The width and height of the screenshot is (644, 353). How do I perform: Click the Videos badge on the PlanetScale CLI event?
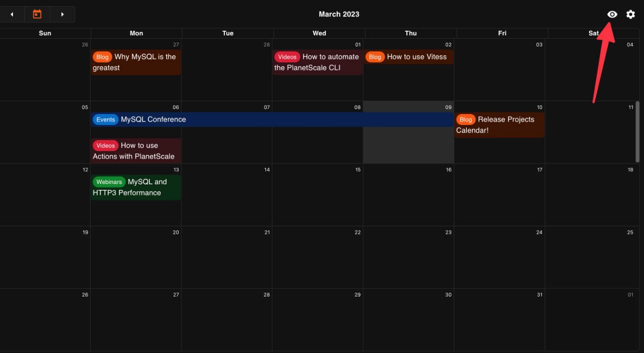click(x=287, y=57)
